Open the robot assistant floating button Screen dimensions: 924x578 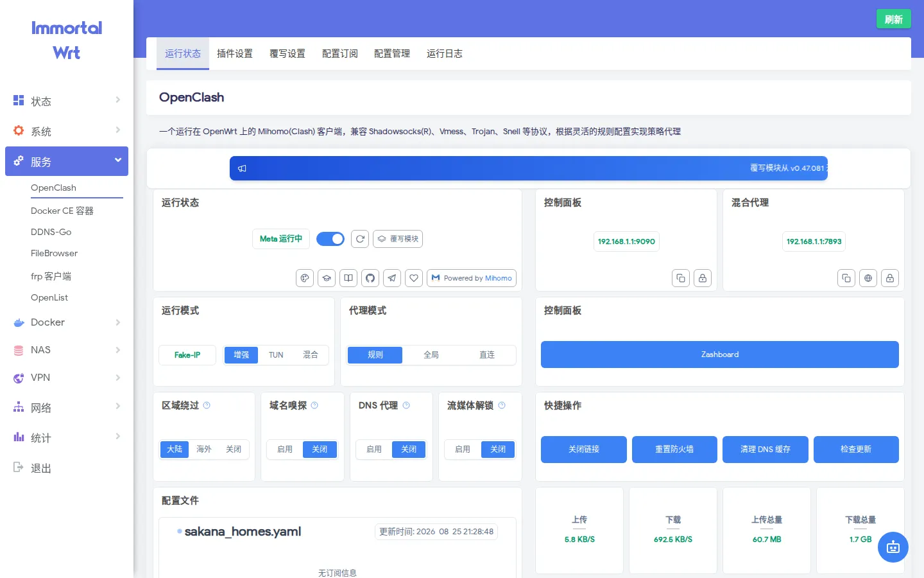tap(893, 547)
